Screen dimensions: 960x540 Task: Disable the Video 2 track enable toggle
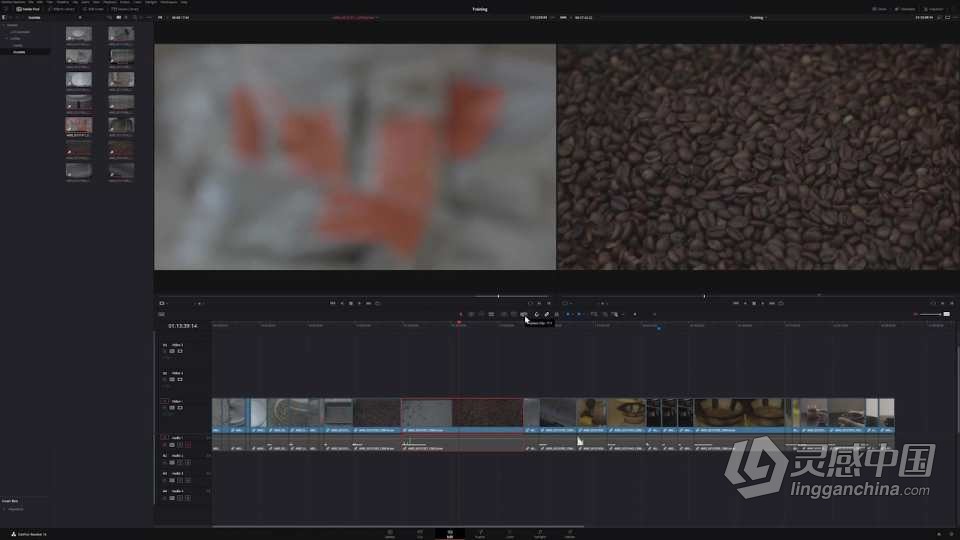point(180,379)
